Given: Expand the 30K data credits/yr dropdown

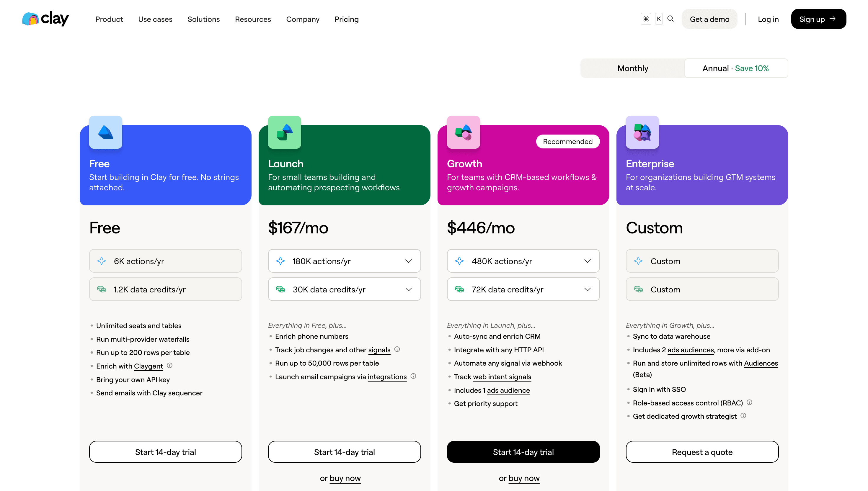Looking at the screenshot, I should coord(409,289).
